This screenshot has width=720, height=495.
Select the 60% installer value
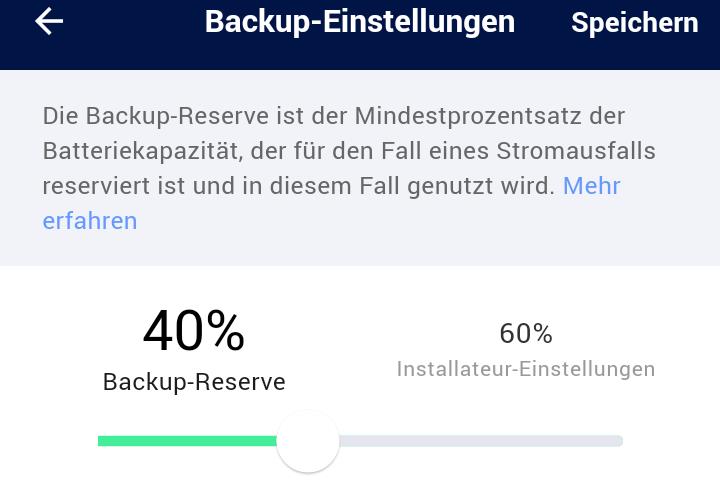pyautogui.click(x=526, y=333)
